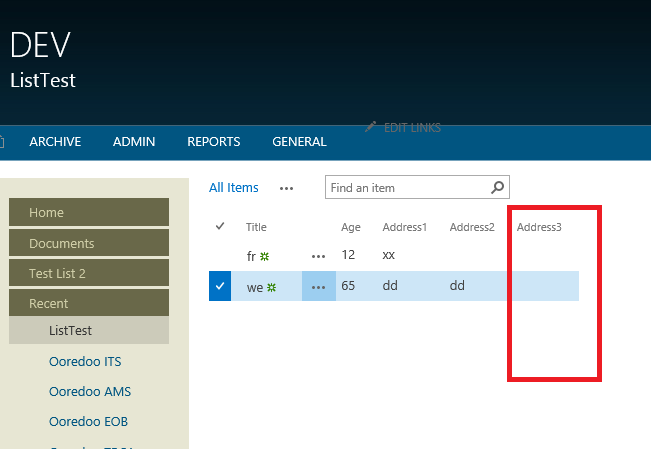Open the item titled we
651x449 pixels.
point(255,287)
